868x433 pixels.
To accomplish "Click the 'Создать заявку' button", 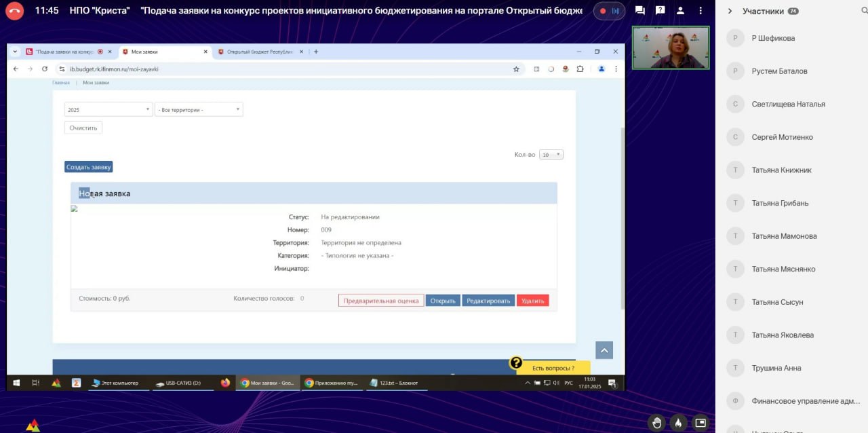I will pyautogui.click(x=88, y=167).
